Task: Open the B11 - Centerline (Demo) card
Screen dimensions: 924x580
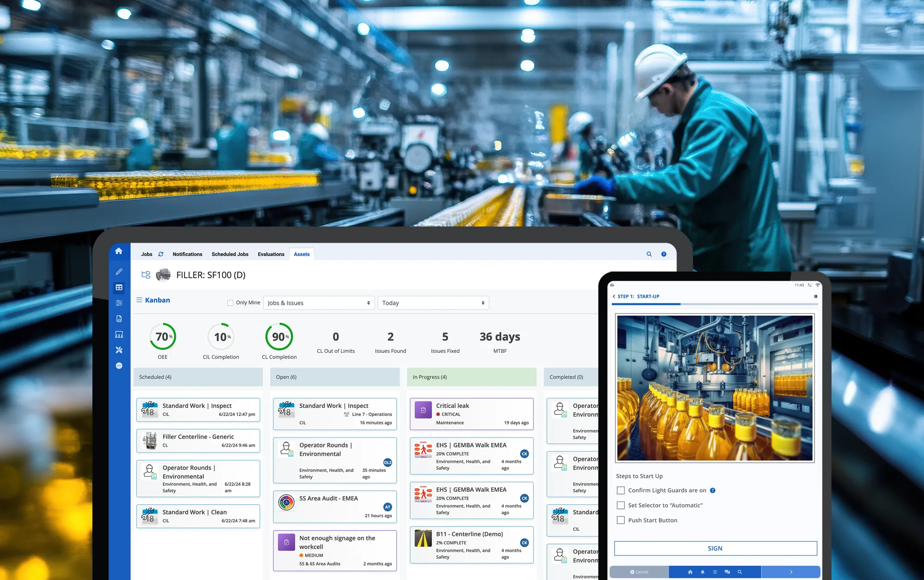Action: (x=472, y=545)
